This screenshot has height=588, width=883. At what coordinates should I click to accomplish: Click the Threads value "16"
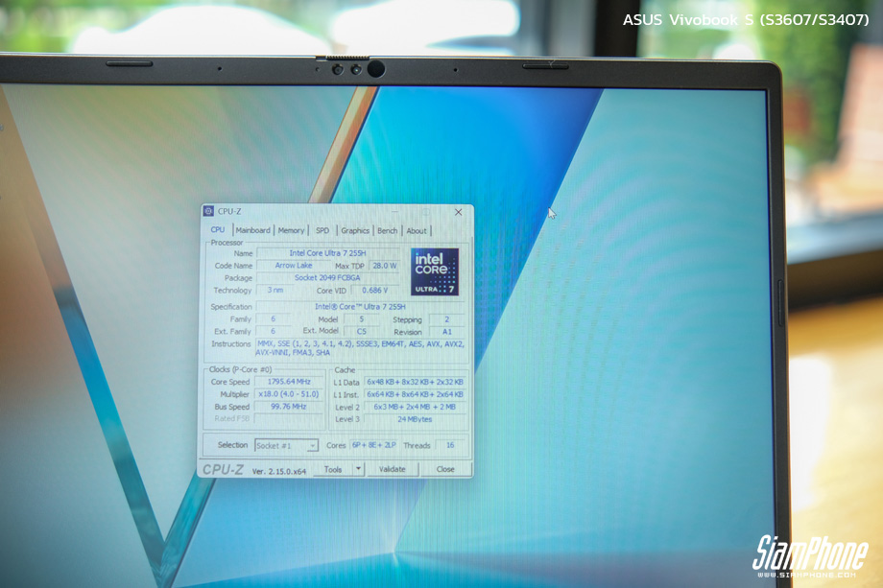point(450,445)
